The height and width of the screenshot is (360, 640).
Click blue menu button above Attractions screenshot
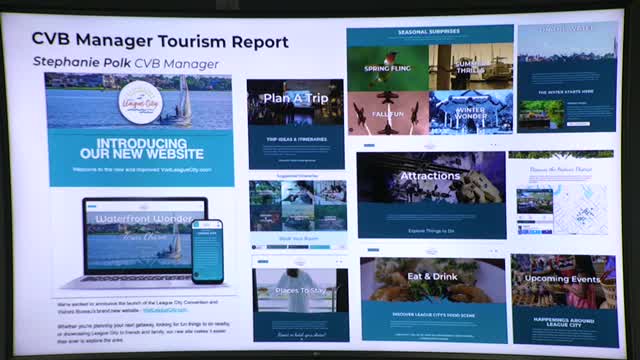[x=369, y=145]
